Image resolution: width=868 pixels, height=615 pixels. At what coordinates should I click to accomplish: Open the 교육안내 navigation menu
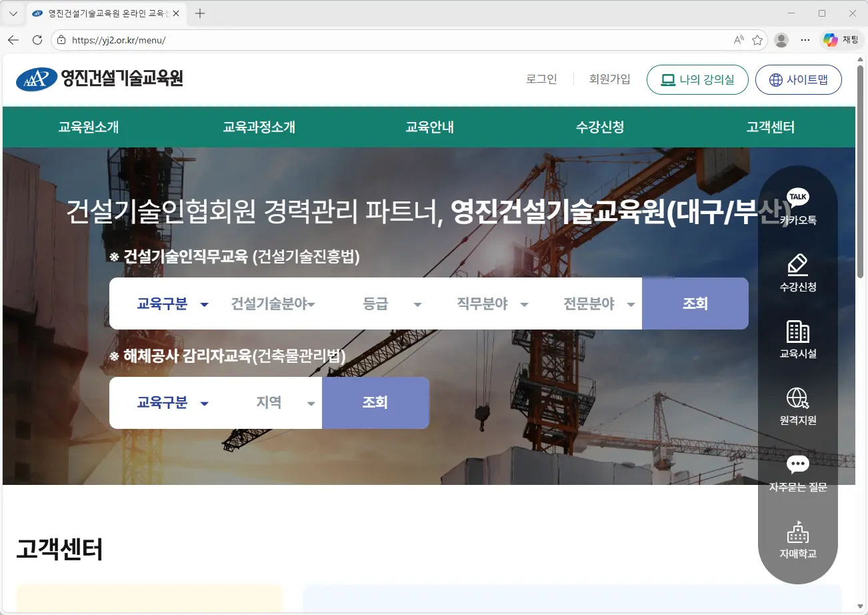point(429,127)
